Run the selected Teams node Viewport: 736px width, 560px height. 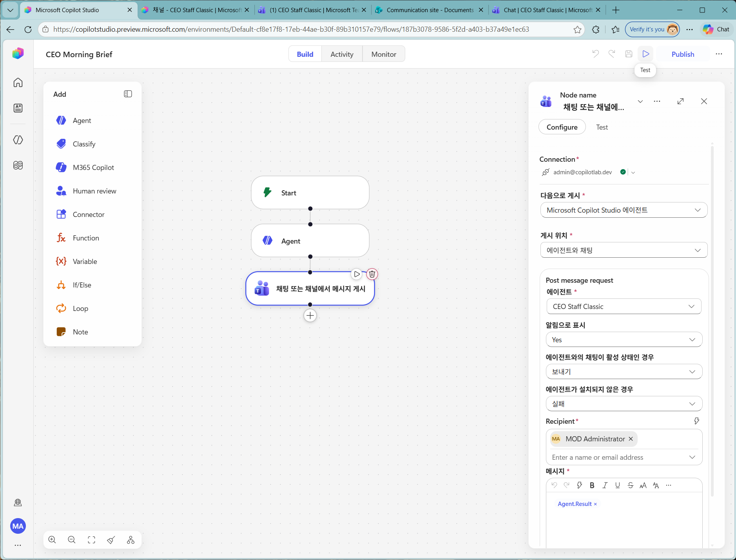pyautogui.click(x=357, y=274)
